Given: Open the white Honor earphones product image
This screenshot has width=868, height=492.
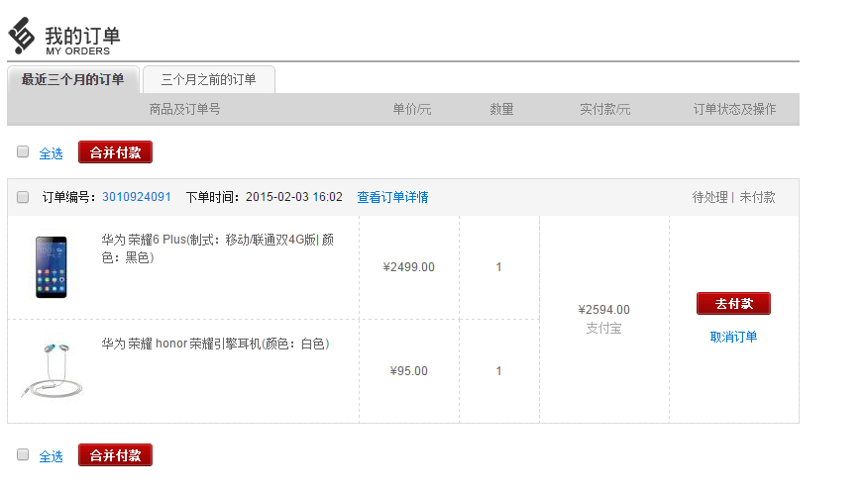Looking at the screenshot, I should pyautogui.click(x=52, y=369).
